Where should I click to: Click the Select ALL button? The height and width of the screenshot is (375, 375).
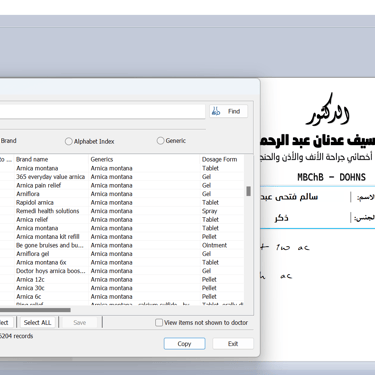click(37, 322)
